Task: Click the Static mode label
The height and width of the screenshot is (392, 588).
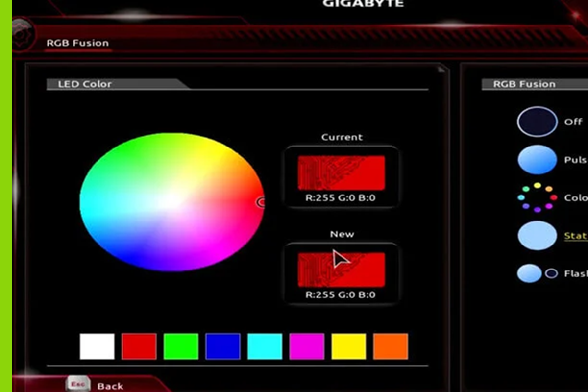Action: pyautogui.click(x=576, y=236)
